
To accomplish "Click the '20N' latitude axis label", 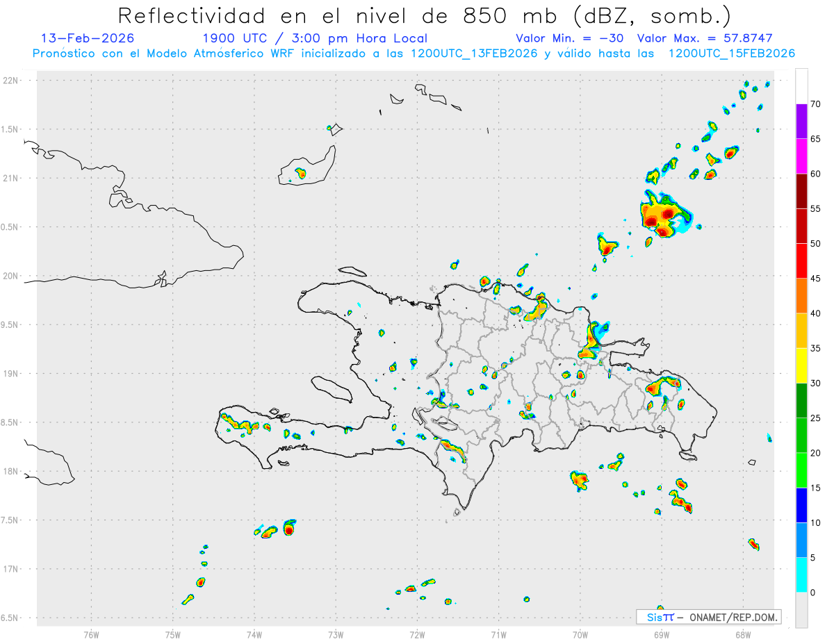I will pos(12,276).
